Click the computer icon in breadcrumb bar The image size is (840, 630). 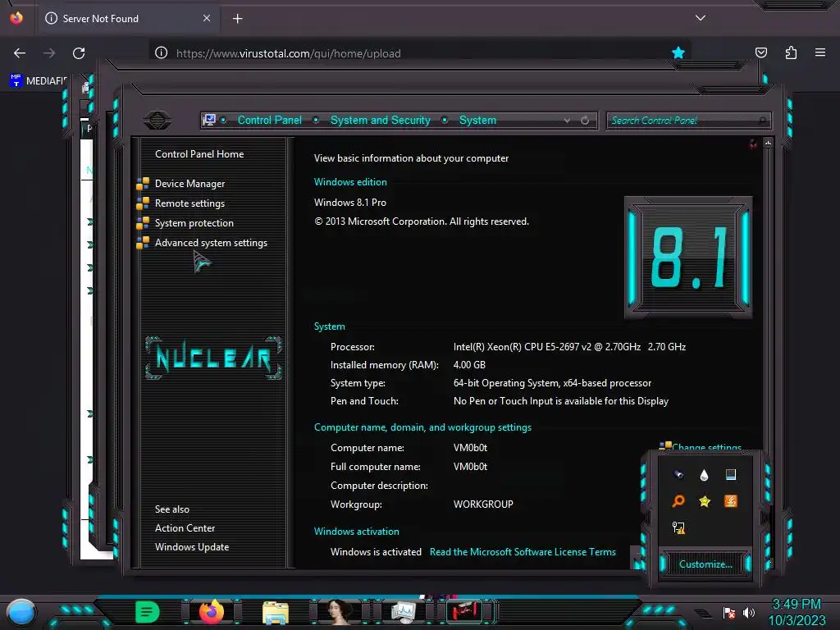pos(209,120)
